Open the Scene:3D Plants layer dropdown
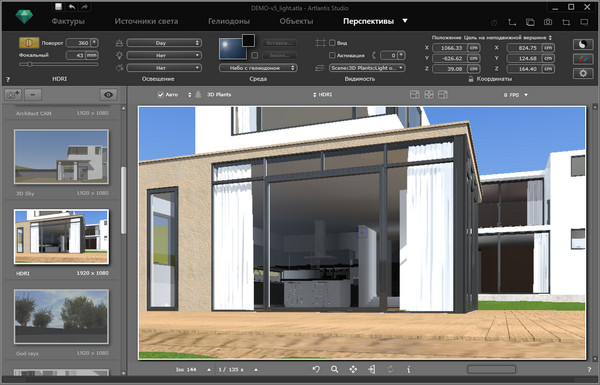600x385 pixels. (367, 68)
